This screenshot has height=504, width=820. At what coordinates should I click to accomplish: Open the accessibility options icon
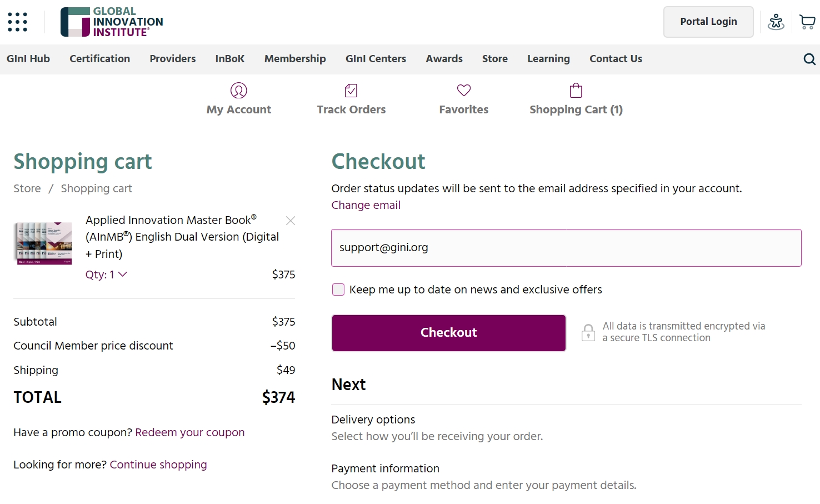[776, 22]
